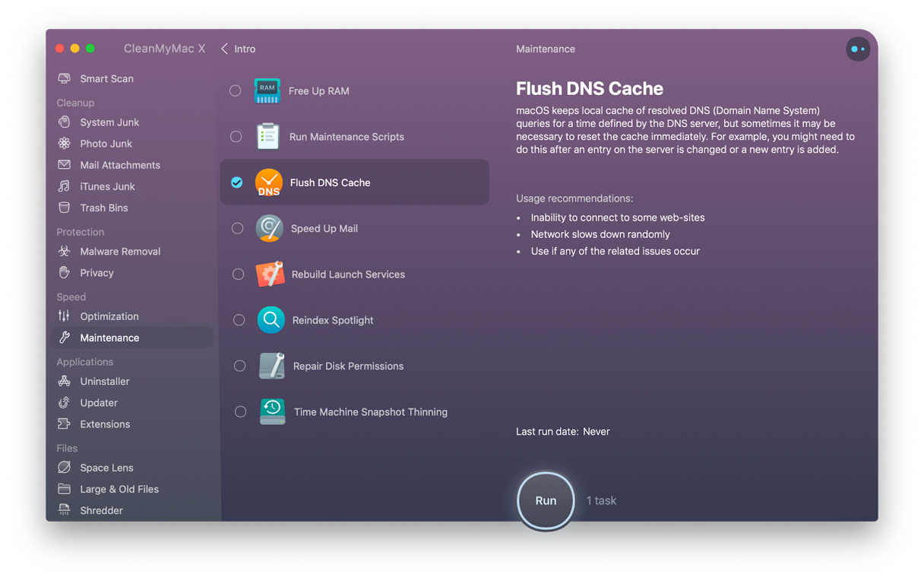
Task: Switch to Uninstaller label
Action: [x=105, y=381]
